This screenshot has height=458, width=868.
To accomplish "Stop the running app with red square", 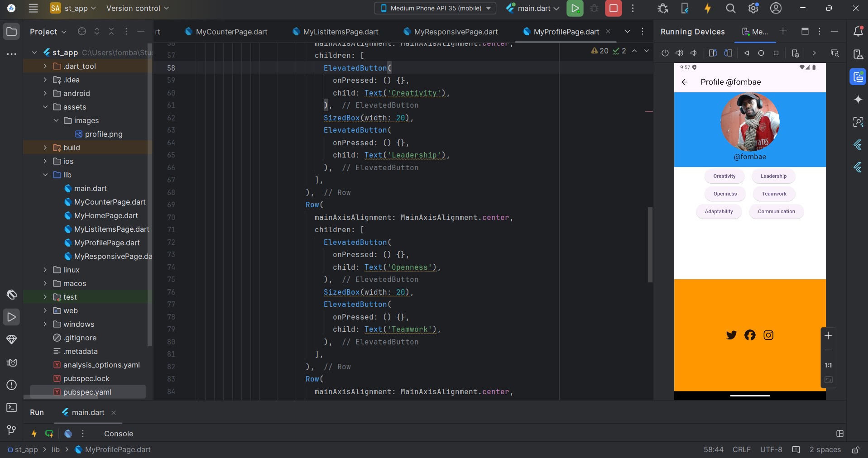I will click(x=613, y=9).
